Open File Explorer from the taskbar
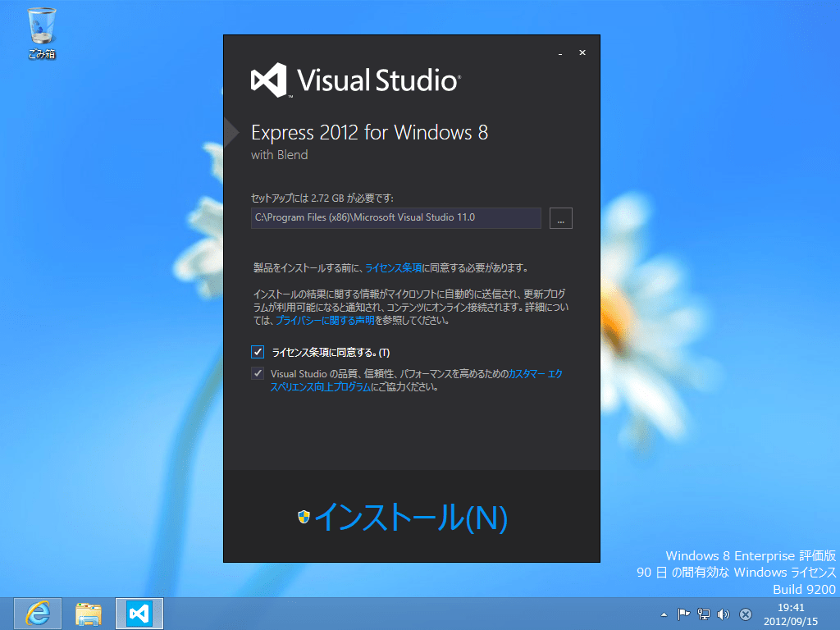 (x=89, y=614)
